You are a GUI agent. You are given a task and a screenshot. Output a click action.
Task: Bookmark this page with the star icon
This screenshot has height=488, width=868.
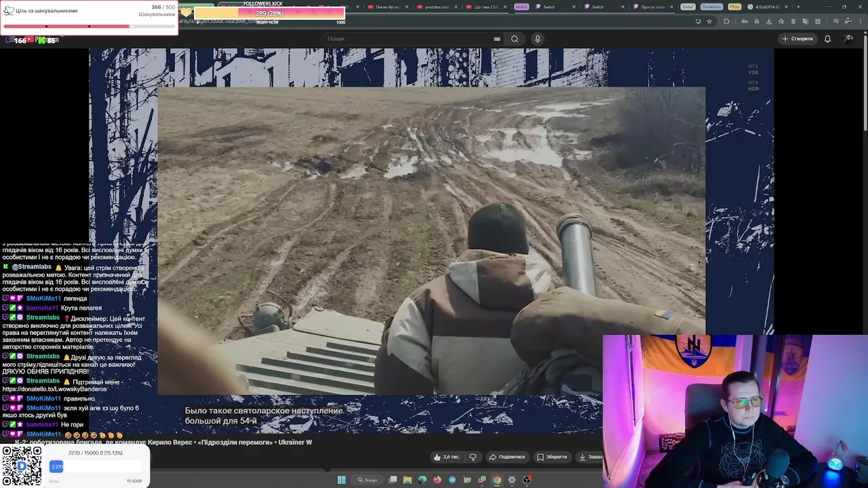(709, 21)
